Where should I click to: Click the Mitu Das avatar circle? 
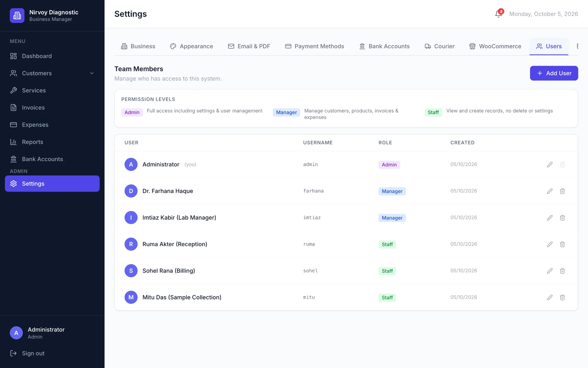131,297
